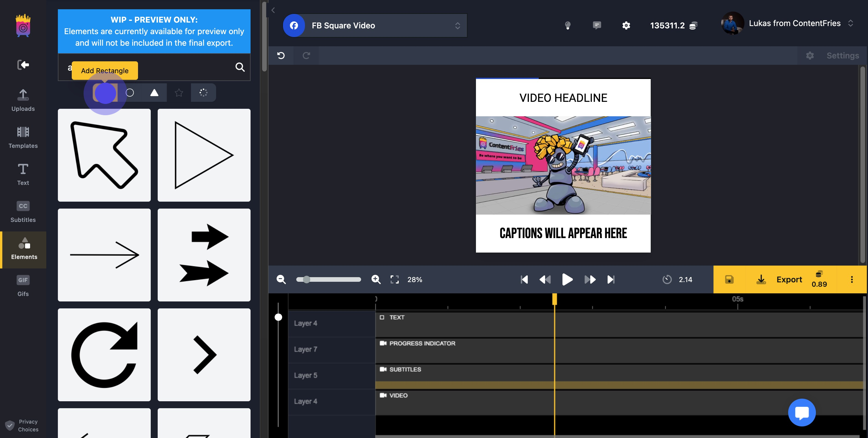Click the fit-to-screen fullscreen icon
The width and height of the screenshot is (868, 438).
(395, 279)
